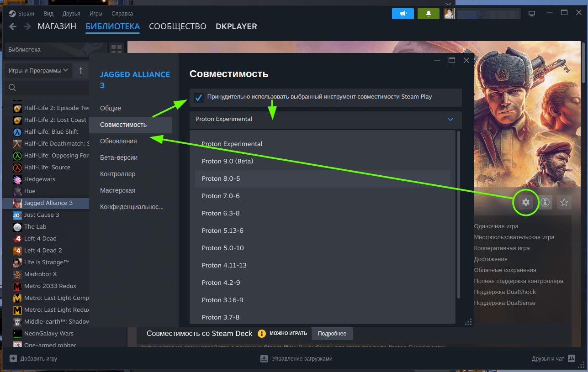The width and height of the screenshot is (588, 372).
Task: Click the Add a game plus icon
Action: (x=13, y=358)
